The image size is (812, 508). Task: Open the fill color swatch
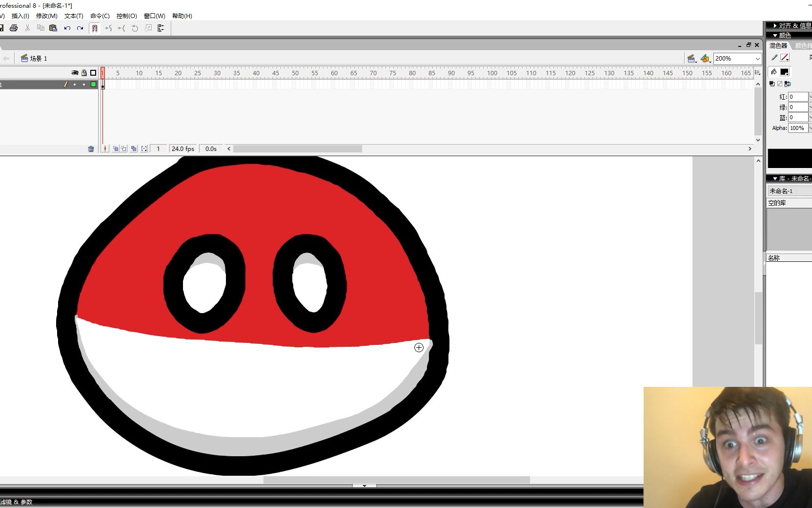(x=784, y=72)
